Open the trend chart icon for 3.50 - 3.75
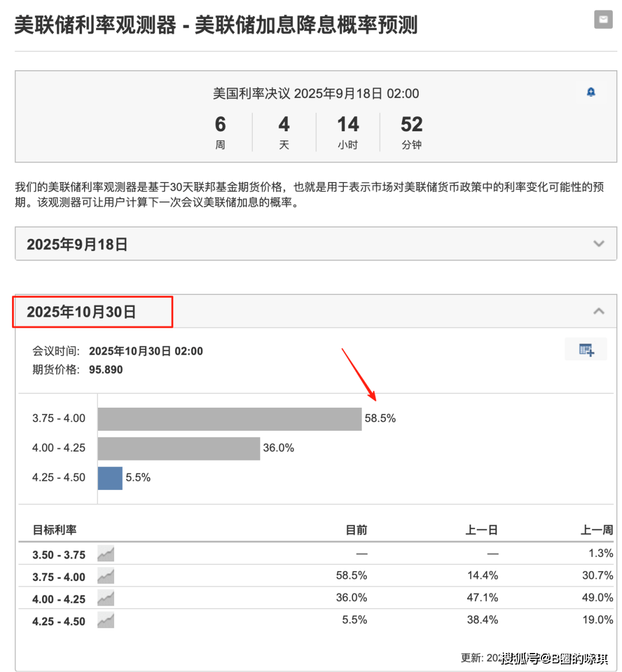Screen dimensions: 622x672 (105, 554)
